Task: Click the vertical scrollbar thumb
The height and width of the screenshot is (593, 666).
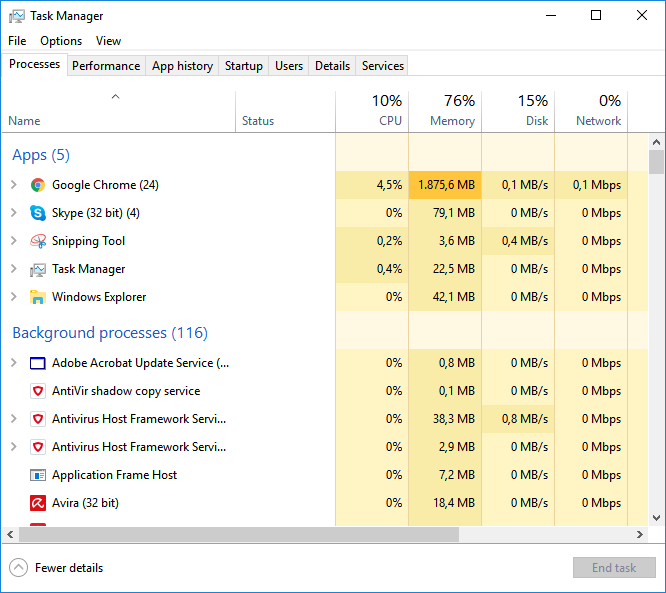Action: 656,162
